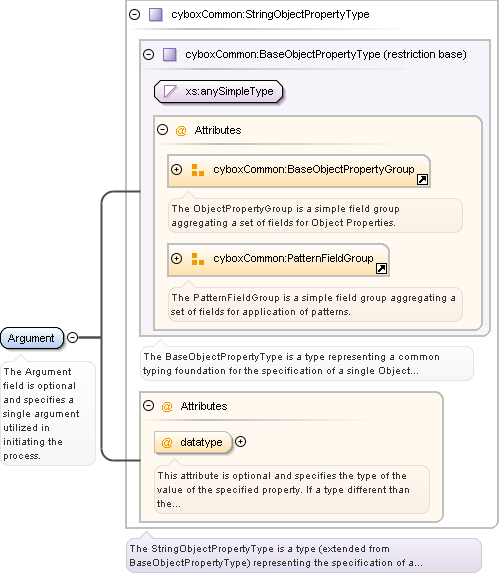Click the xs:anySimpleType triangle icon
This screenshot has width=500, height=576.
tap(170, 91)
